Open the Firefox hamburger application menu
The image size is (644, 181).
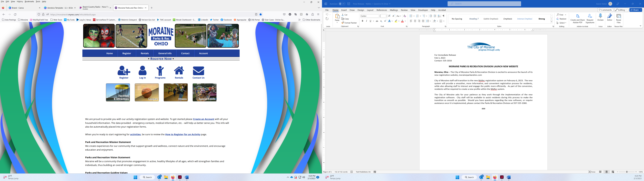(x=318, y=14)
